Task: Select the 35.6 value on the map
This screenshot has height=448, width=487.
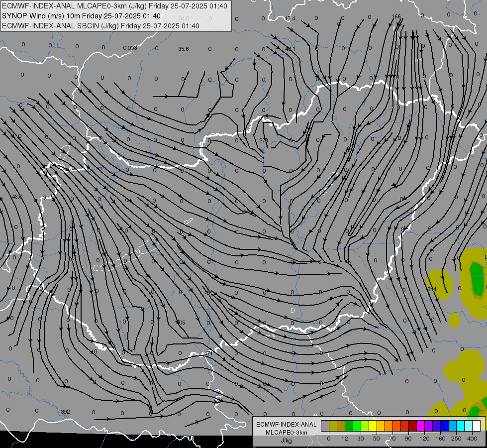Action: point(184,49)
